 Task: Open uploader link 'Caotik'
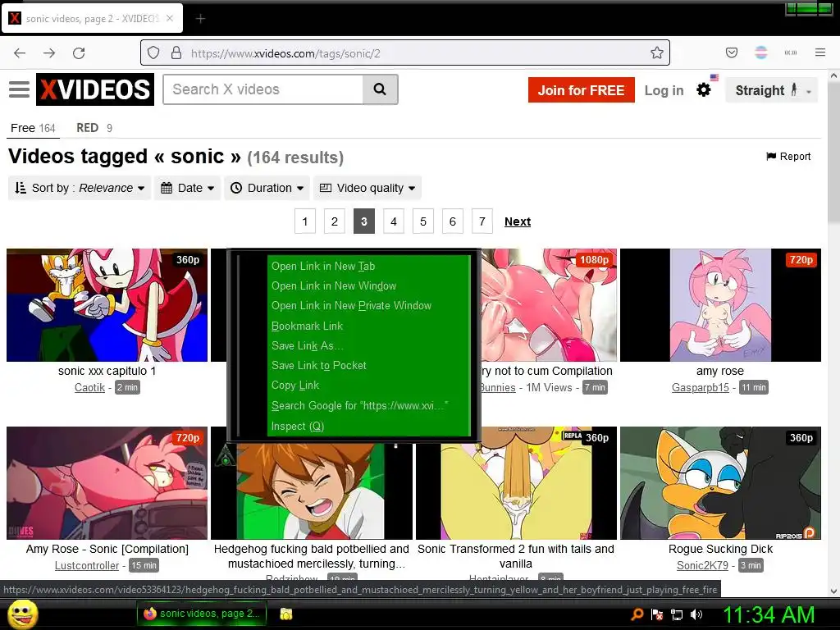[x=89, y=387]
